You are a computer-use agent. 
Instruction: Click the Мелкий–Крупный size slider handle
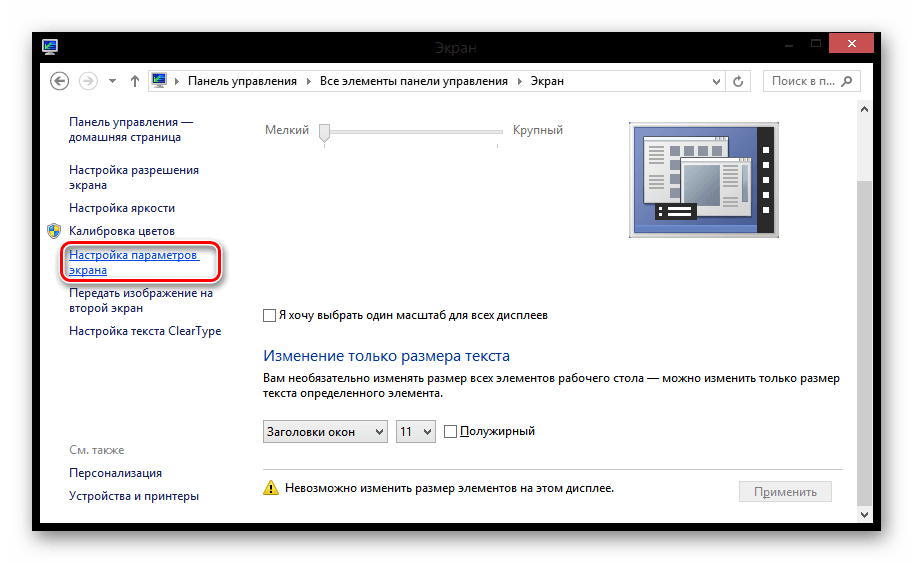(x=324, y=132)
